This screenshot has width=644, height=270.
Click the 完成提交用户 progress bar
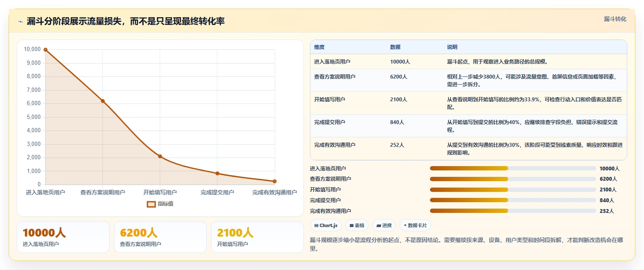point(513,200)
